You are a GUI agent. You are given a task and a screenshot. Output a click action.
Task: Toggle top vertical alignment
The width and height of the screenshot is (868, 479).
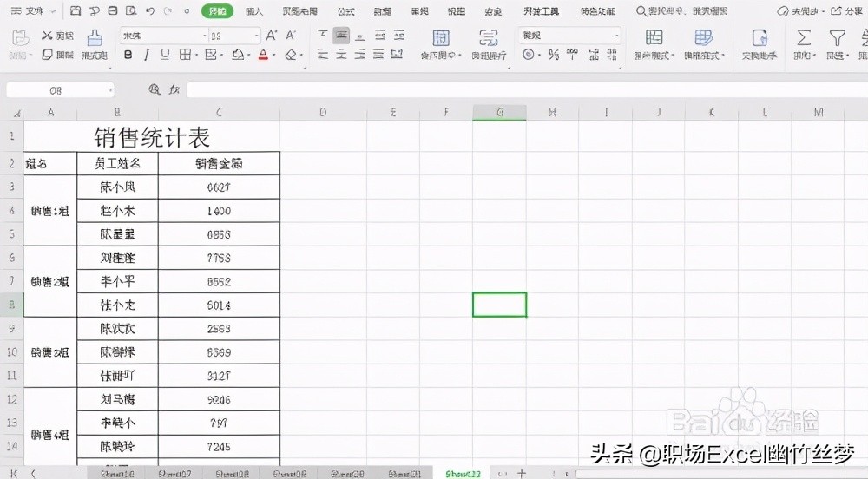pos(323,36)
